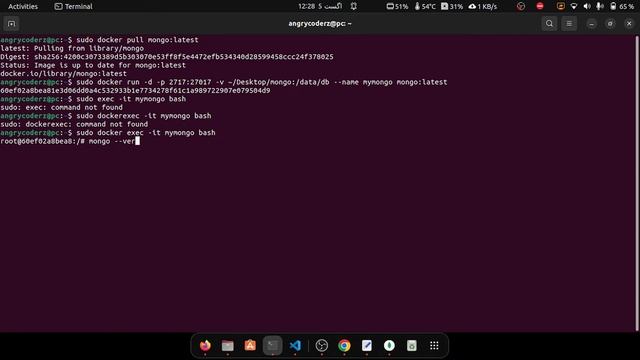Open the Wi-Fi network indicator

point(574,6)
